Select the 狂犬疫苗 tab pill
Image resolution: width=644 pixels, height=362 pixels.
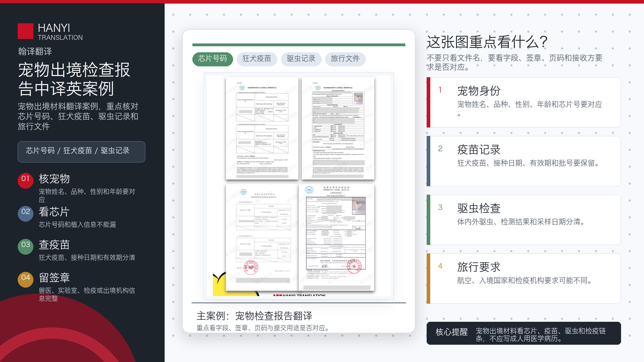tap(257, 59)
